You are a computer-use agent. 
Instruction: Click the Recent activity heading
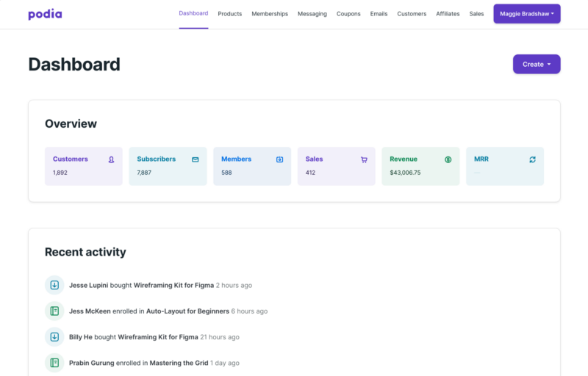85,252
